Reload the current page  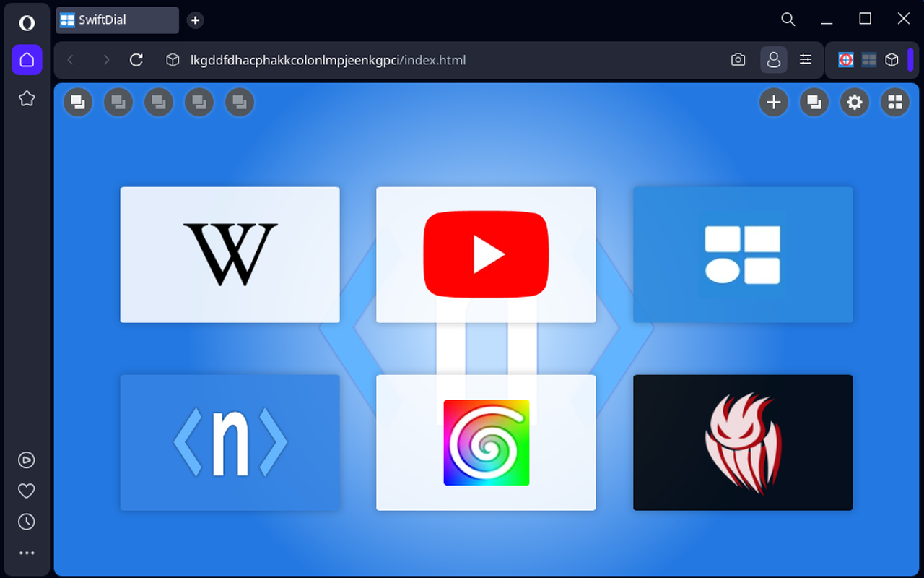(136, 60)
